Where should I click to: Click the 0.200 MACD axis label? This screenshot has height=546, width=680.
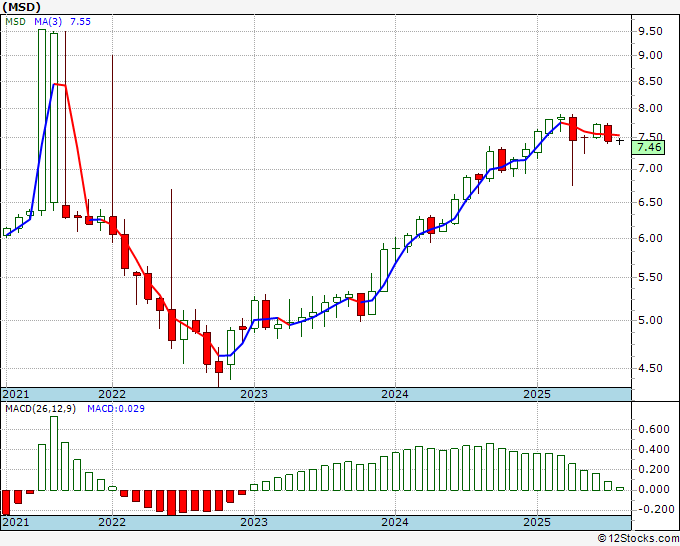[654, 469]
